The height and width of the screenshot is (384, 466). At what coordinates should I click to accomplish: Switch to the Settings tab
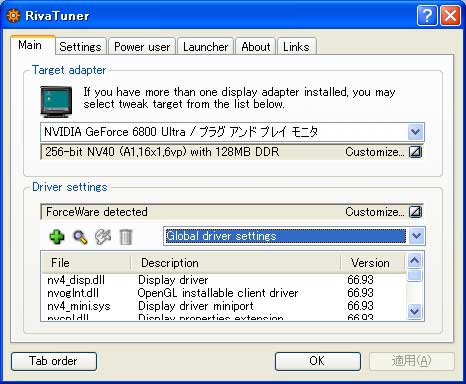pos(80,47)
